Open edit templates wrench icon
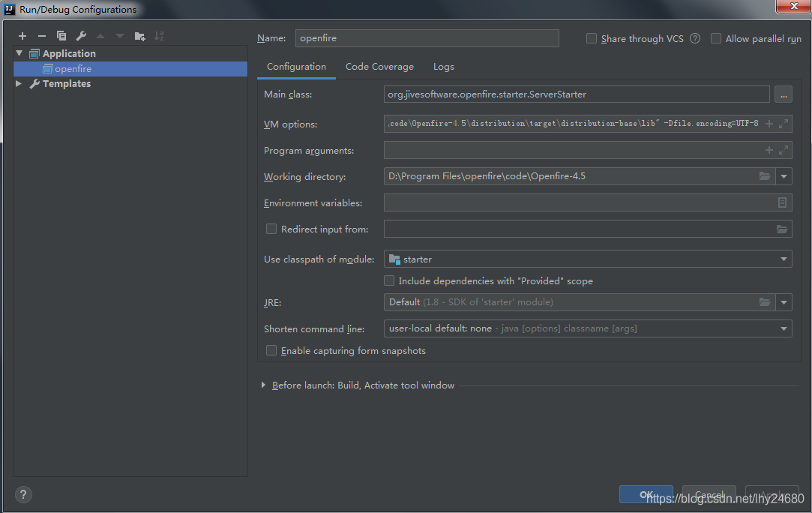The image size is (812, 513). (x=81, y=36)
